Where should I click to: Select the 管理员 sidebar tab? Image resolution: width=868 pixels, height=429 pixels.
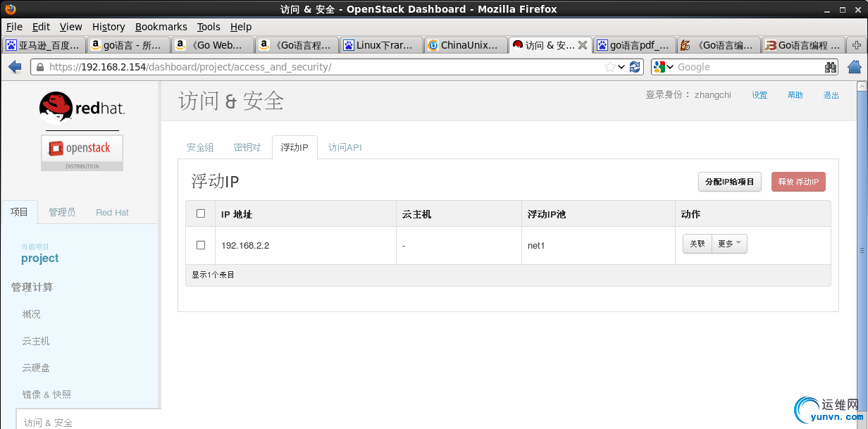click(62, 212)
